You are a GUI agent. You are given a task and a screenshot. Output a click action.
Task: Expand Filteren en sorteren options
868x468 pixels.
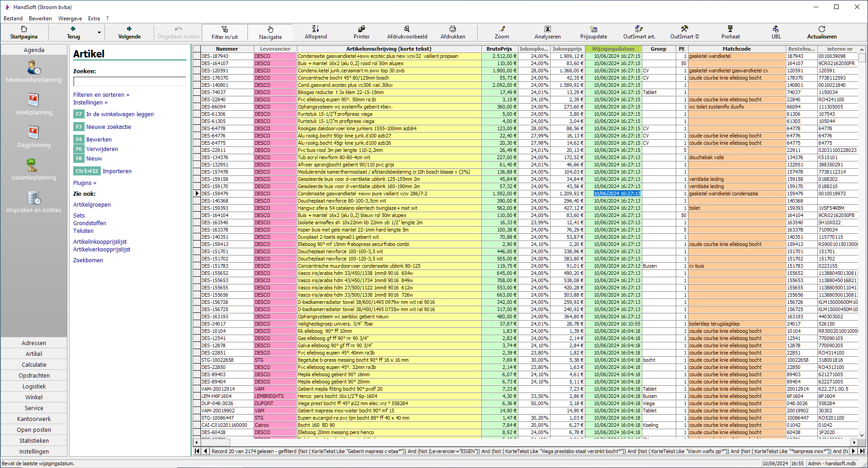(101, 95)
